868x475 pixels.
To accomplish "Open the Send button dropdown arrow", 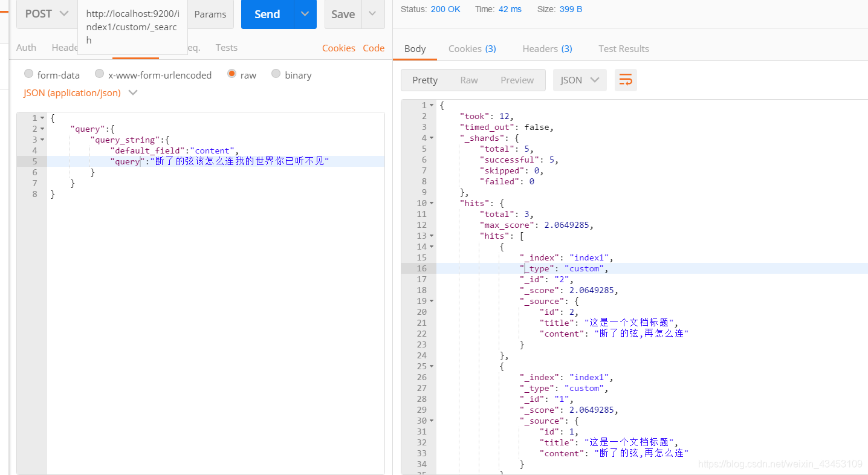I will 305,14.
